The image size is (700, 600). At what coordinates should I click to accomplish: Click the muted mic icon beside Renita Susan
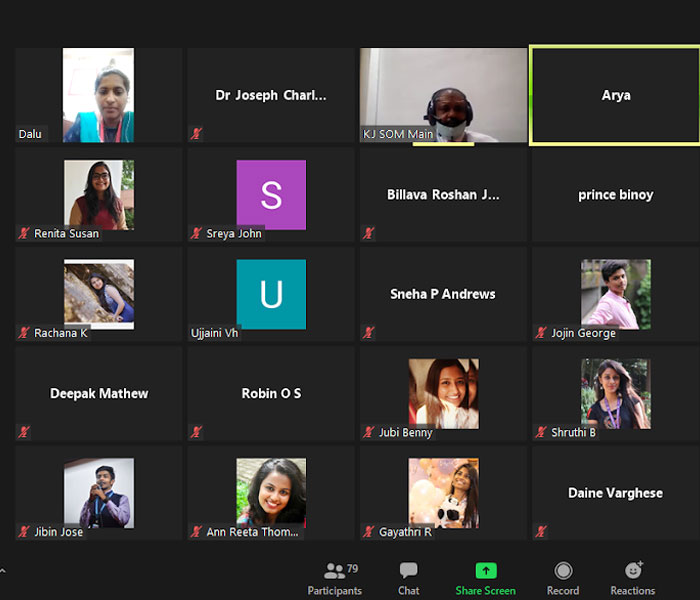24,233
